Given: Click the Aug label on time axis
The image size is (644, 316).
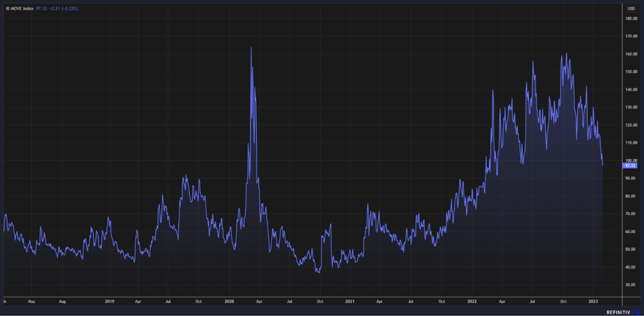Looking at the screenshot, I should [62, 301].
